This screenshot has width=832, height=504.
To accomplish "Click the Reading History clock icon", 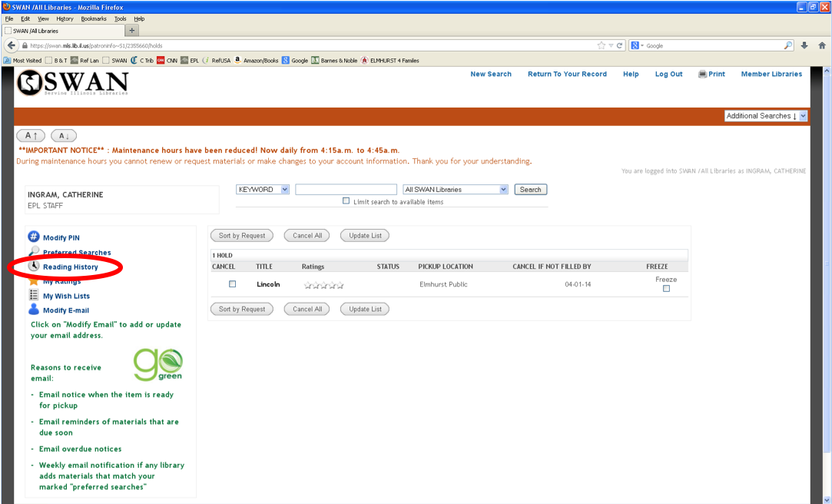I will coord(34,266).
